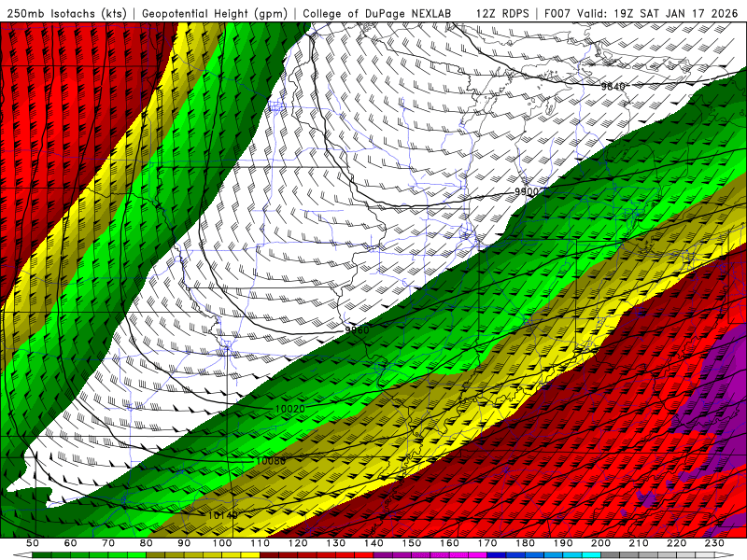Click the 50 value on the color scale

tap(32, 543)
